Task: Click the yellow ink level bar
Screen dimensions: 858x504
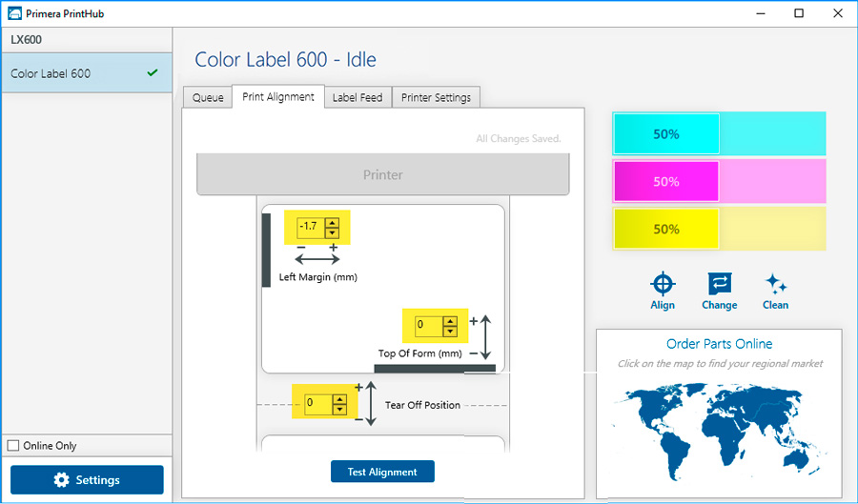Action: [719, 229]
